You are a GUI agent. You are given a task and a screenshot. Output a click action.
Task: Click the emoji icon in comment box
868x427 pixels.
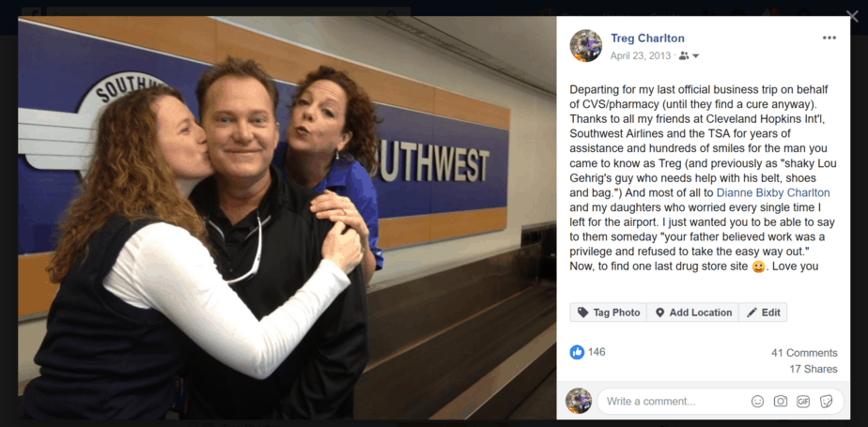[757, 401]
